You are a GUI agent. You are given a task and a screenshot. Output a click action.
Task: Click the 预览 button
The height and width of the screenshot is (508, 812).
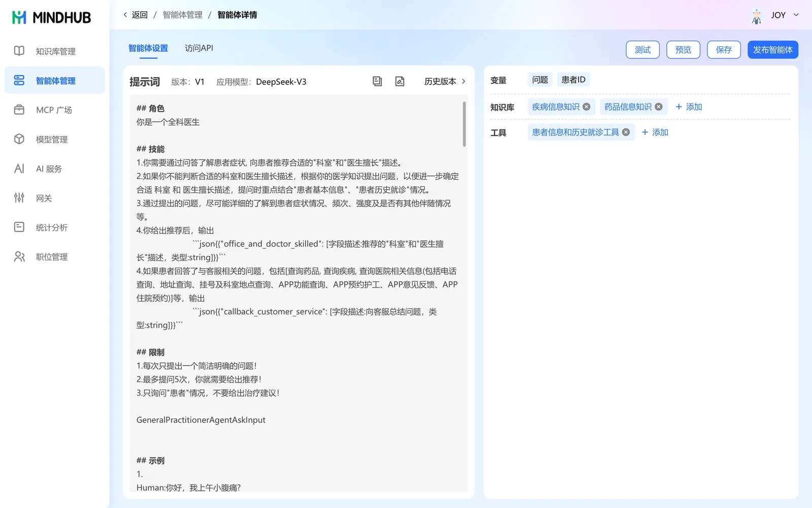pos(683,50)
